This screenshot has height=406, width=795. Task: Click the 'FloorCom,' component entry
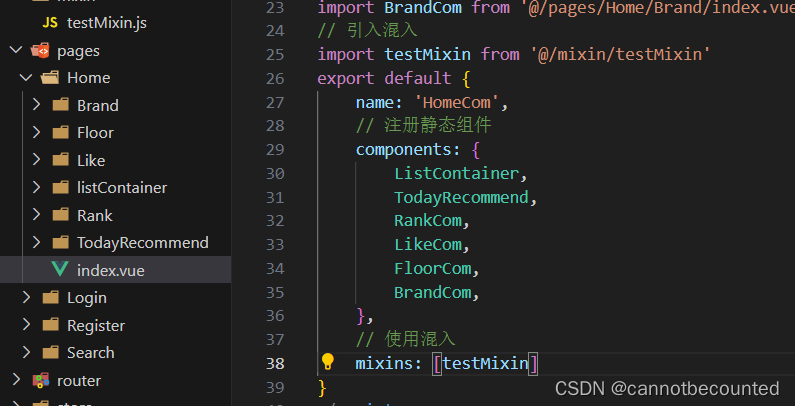(x=437, y=269)
